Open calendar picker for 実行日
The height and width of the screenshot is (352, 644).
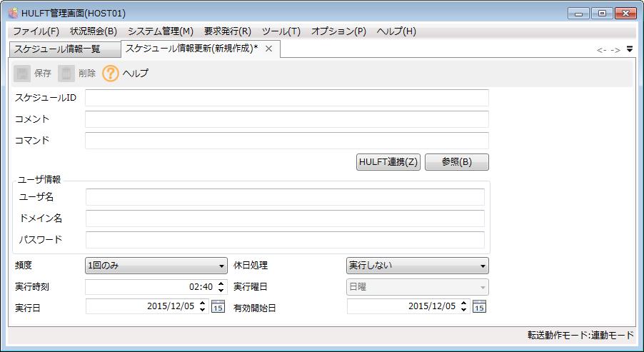(x=218, y=306)
